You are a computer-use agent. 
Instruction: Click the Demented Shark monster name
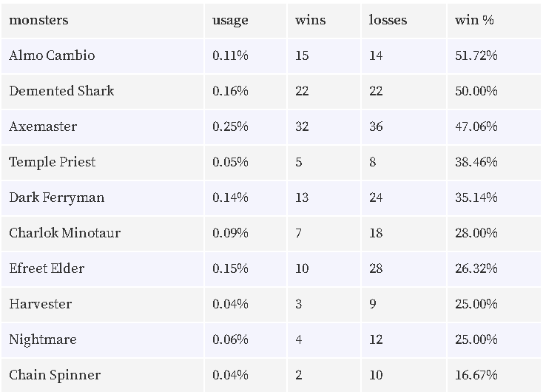[x=61, y=91]
